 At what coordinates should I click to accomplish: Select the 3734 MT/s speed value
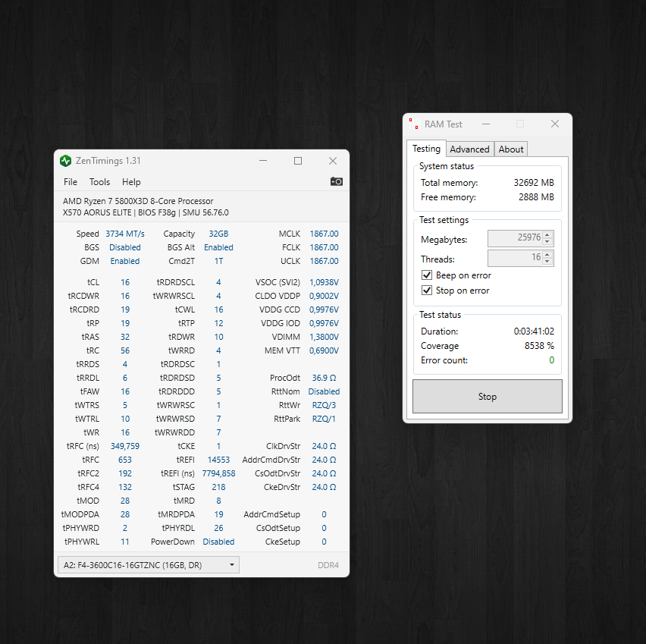125,234
